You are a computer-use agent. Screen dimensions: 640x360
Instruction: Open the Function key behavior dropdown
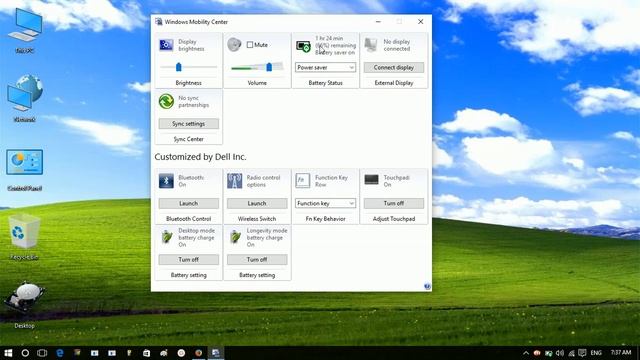[x=325, y=203]
